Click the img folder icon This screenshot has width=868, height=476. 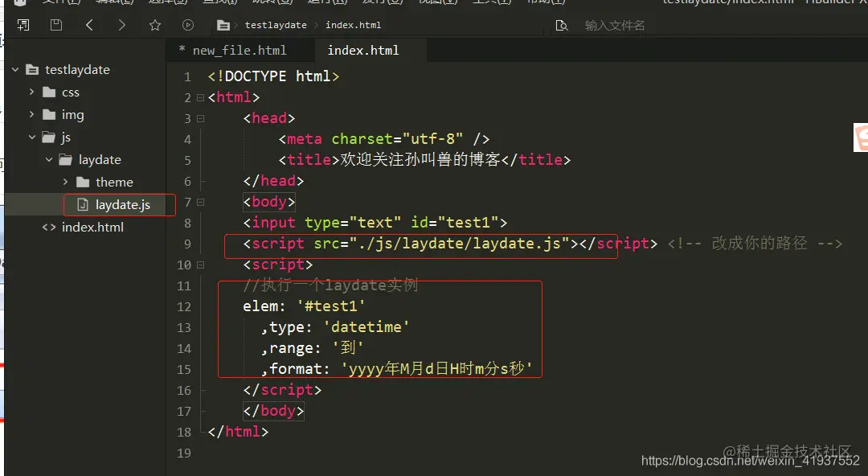click(49, 115)
